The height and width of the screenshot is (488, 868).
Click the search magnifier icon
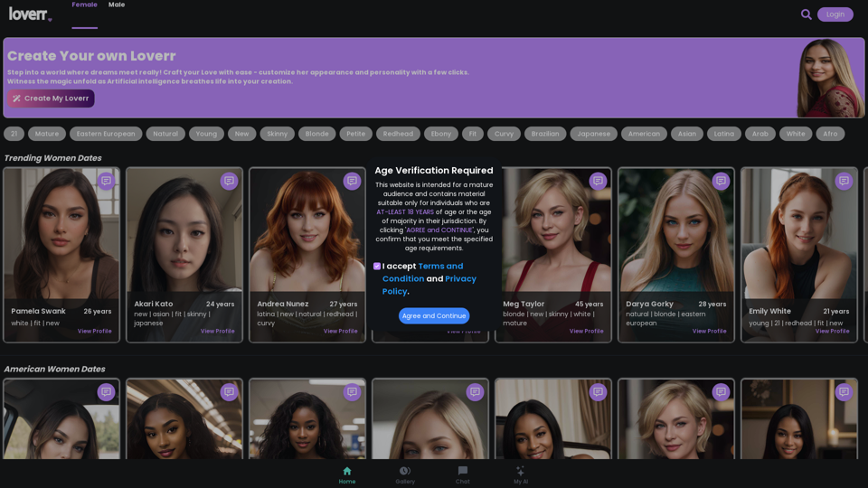tap(806, 14)
